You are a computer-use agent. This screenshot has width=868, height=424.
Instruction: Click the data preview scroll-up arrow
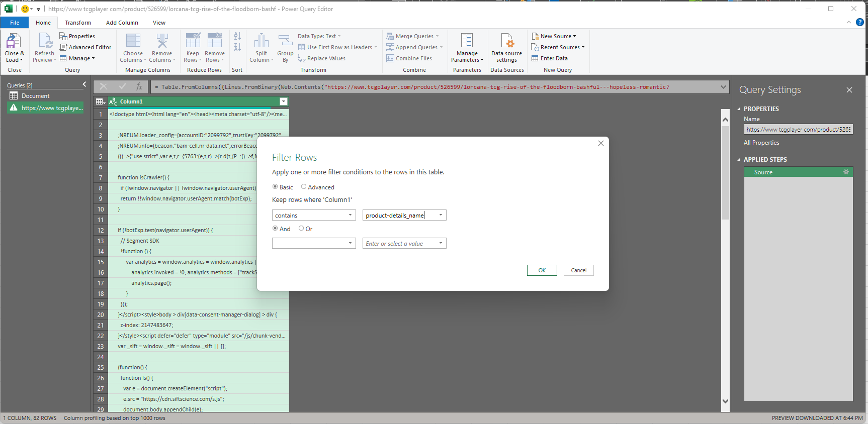click(x=725, y=120)
